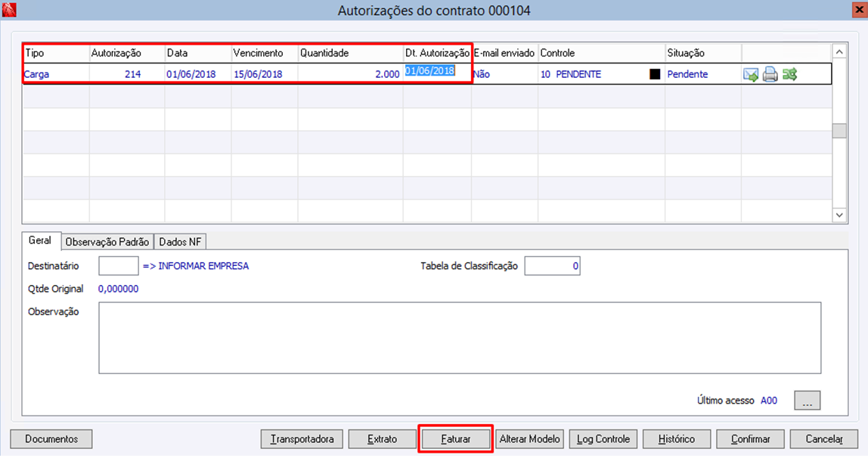This screenshot has width=868, height=458.
Task: Focus the Destinatário input field
Action: coord(119,266)
